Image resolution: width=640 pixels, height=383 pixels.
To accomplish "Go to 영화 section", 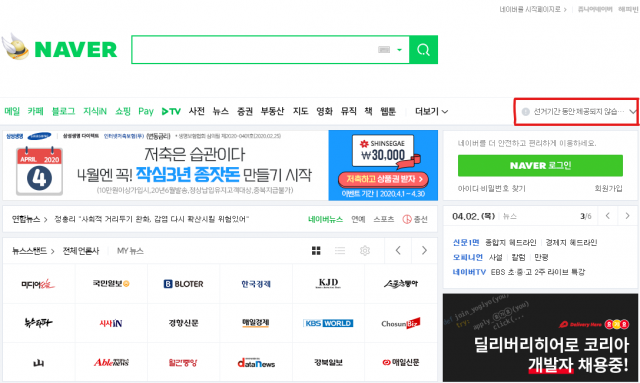I will click(324, 111).
